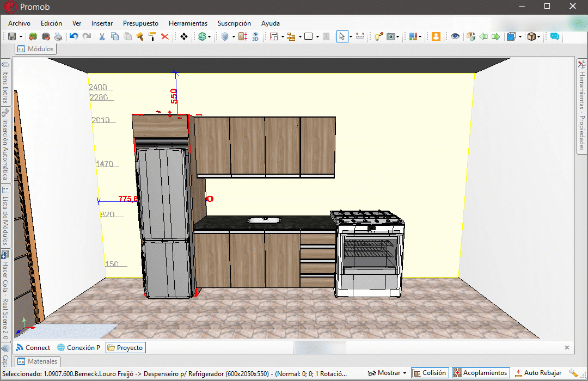Screen dimensions: 588x381
Task: Click the chat bubbles icon
Action: pyautogui.click(x=554, y=36)
